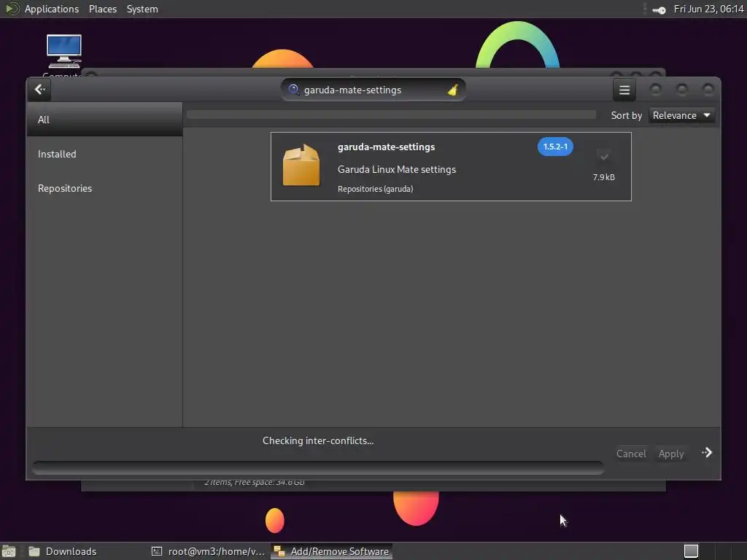Click workspace switcher square in panel
This screenshot has height=560, width=747.
(691, 551)
